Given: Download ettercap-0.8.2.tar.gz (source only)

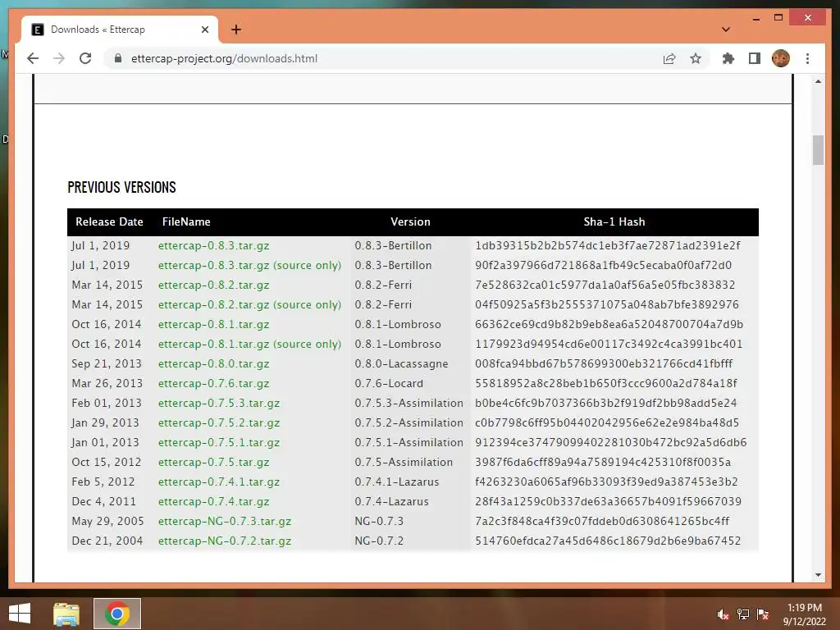Looking at the screenshot, I should pyautogui.click(x=249, y=305).
